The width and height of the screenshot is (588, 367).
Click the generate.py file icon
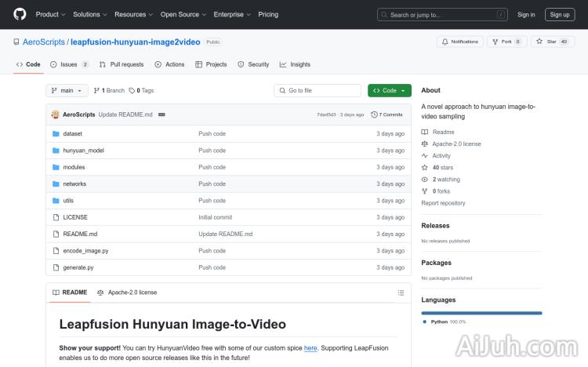(x=56, y=267)
